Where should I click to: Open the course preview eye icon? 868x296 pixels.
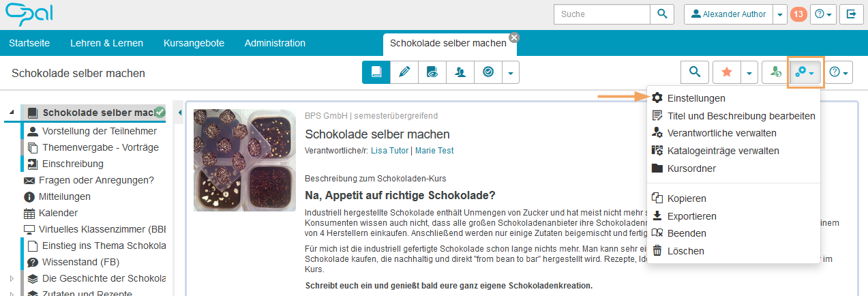432,72
